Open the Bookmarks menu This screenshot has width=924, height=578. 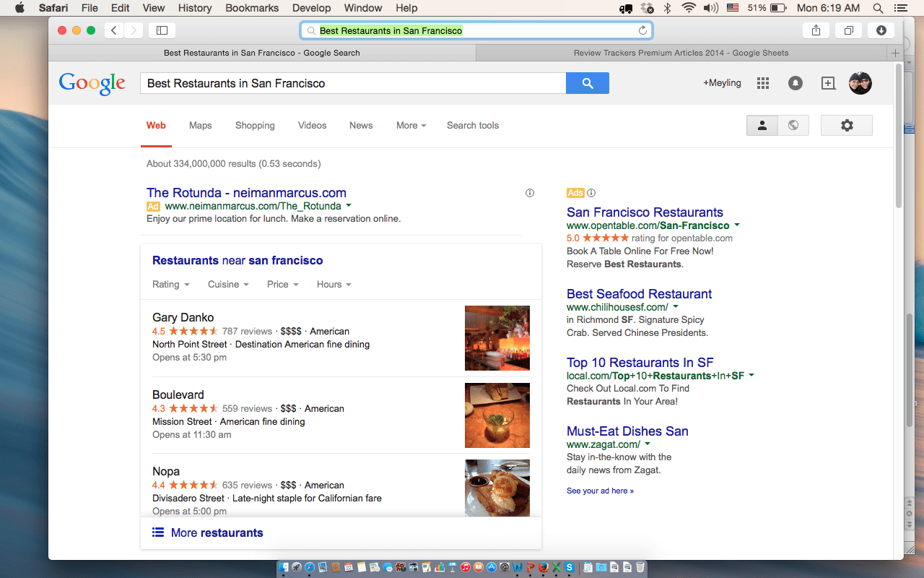[x=252, y=8]
